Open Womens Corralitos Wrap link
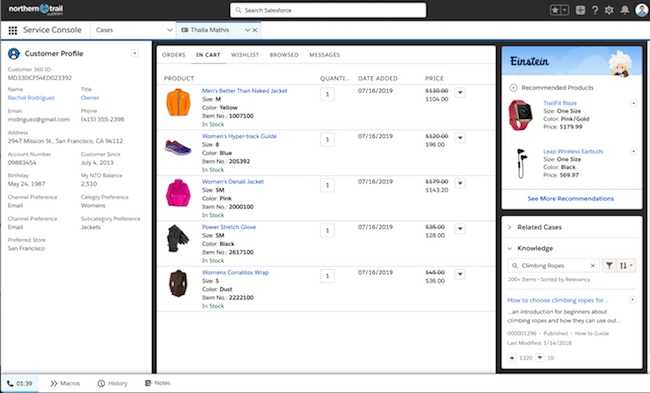This screenshot has width=650, height=393. point(235,272)
